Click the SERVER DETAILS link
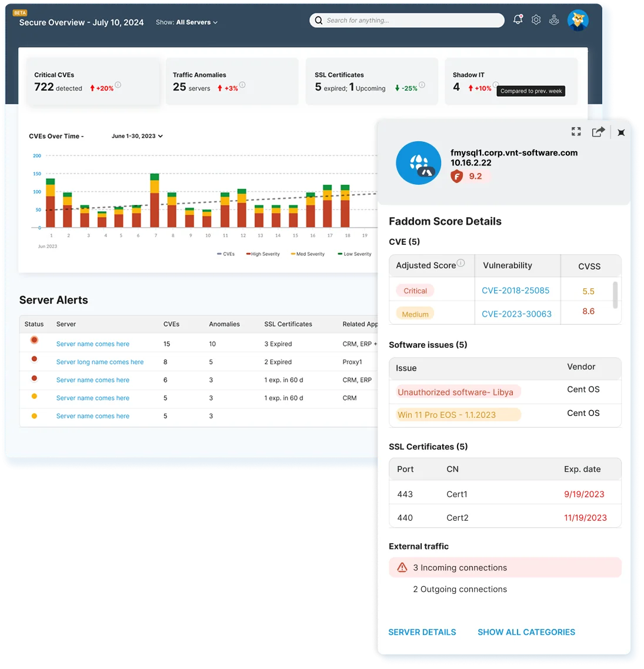Screen dimensions: 644x669 [x=422, y=632]
